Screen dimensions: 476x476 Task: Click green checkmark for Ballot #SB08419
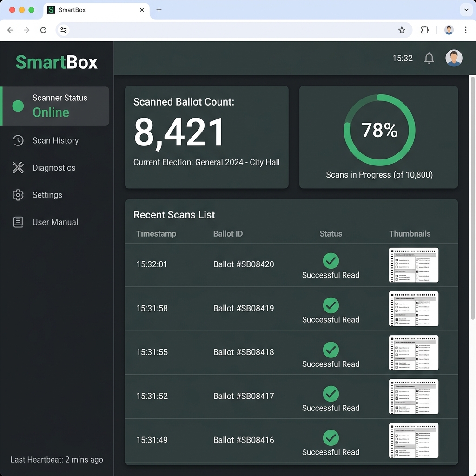click(x=331, y=305)
